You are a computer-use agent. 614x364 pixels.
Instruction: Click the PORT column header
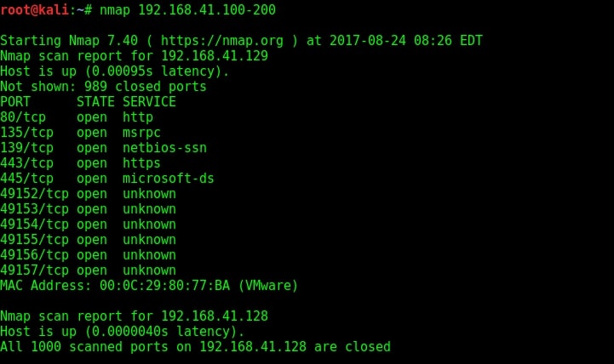[x=15, y=102]
